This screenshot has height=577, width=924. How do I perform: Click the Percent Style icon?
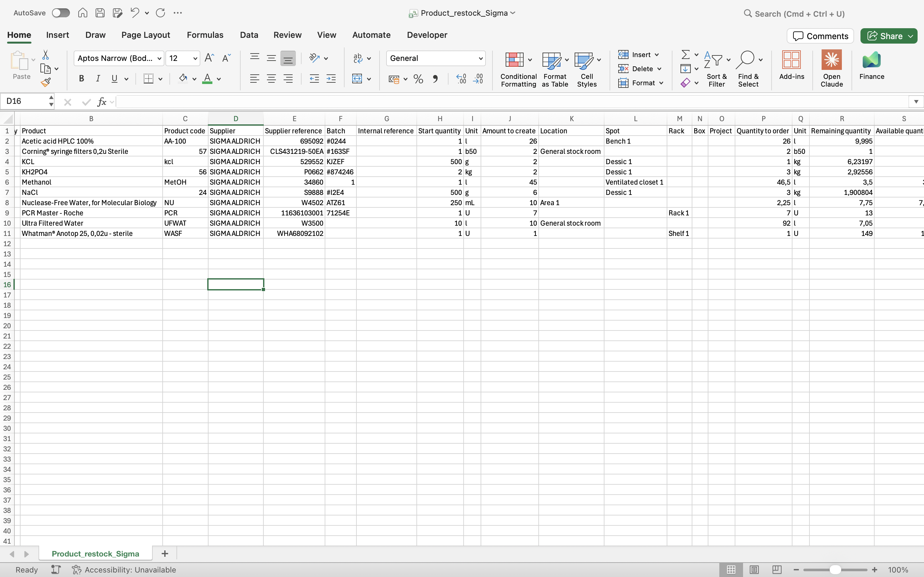[x=418, y=79]
